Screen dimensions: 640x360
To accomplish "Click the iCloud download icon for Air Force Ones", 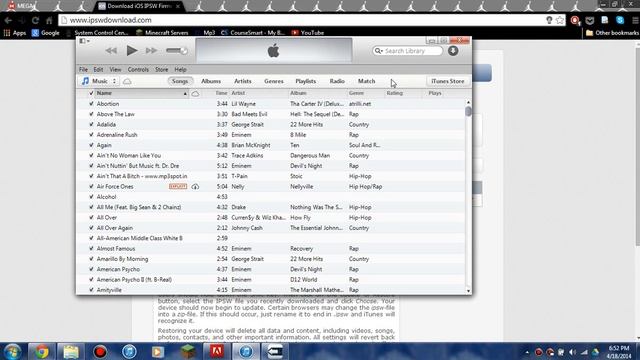I will click(x=195, y=187).
